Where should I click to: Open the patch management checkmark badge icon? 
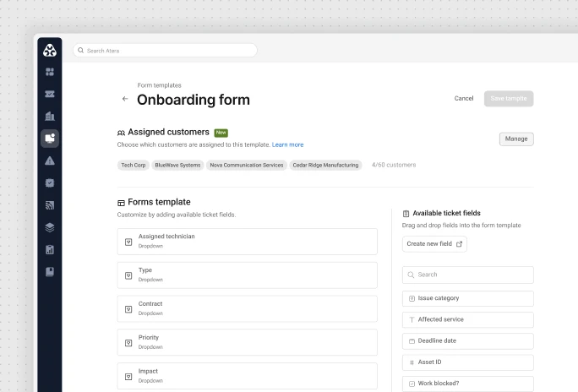(x=50, y=183)
